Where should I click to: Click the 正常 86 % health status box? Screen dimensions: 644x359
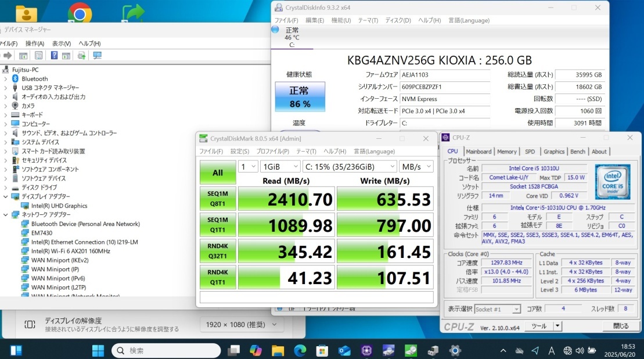(x=300, y=97)
